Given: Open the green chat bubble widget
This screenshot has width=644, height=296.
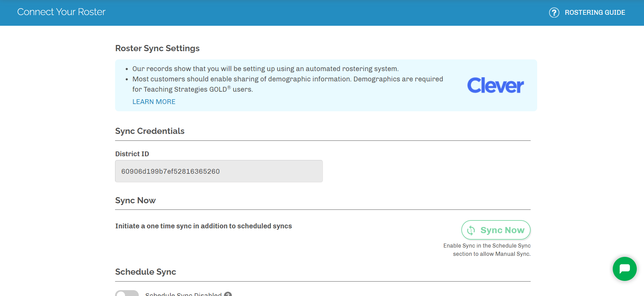Looking at the screenshot, I should (x=624, y=269).
